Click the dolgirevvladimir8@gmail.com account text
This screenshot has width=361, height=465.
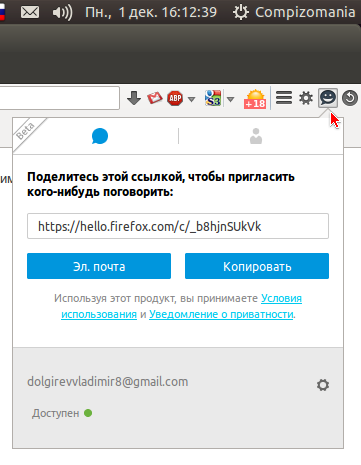[x=108, y=382]
